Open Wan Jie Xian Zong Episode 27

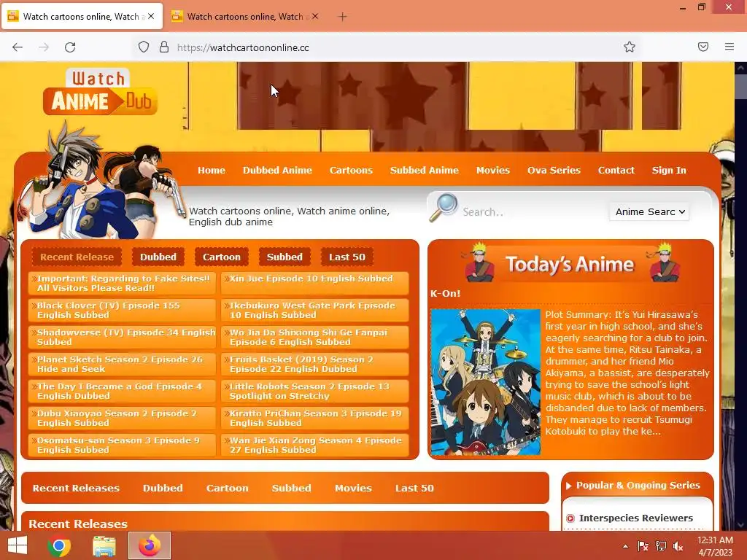pyautogui.click(x=315, y=446)
